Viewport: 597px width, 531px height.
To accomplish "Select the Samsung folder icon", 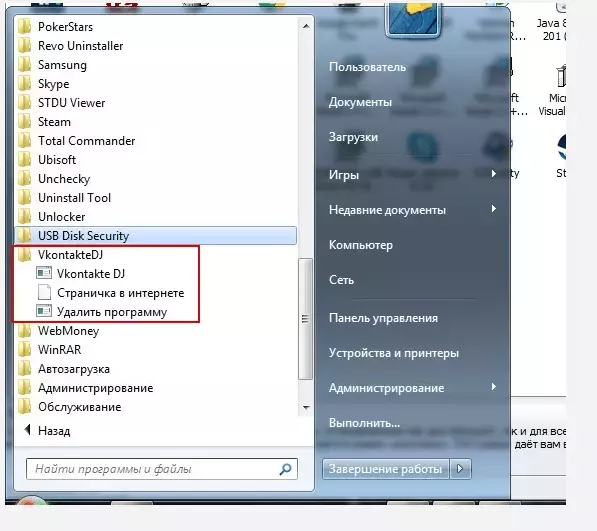I will click(25, 65).
